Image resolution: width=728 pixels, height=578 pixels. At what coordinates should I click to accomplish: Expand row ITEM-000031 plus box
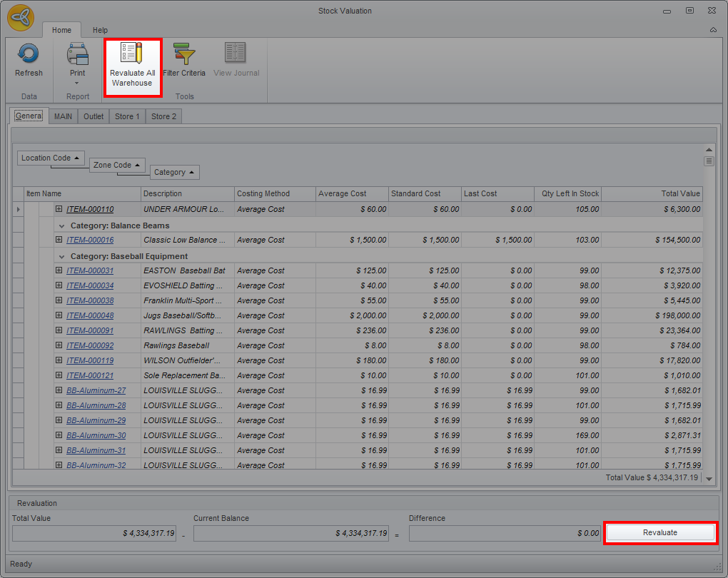pos(59,270)
